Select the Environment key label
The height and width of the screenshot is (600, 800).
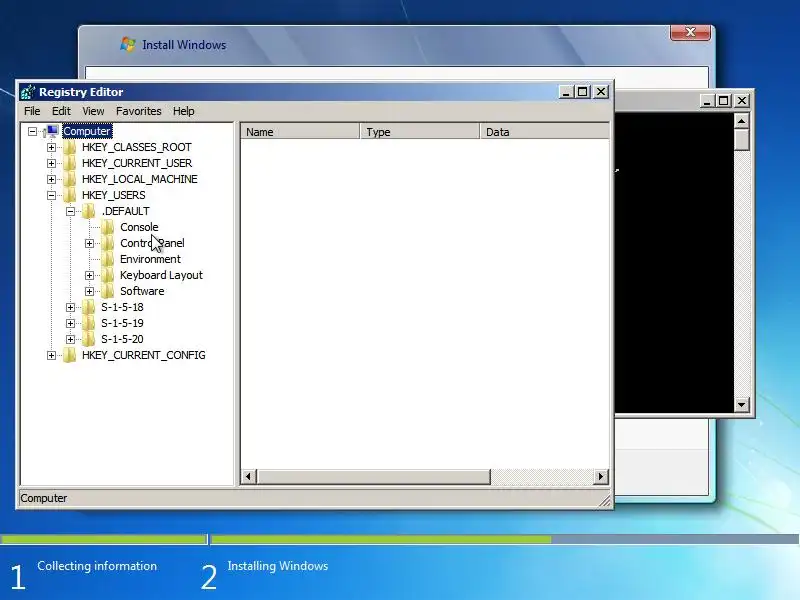150,259
